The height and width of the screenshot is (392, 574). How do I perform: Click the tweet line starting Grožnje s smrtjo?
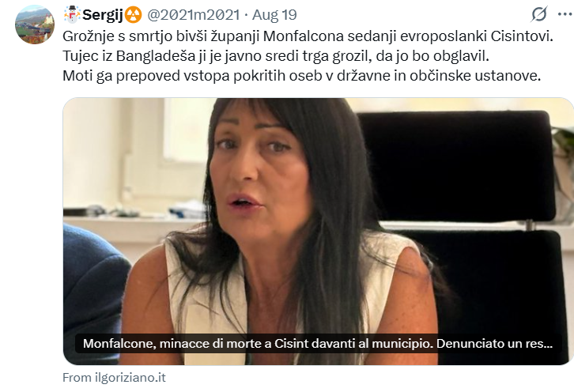click(x=308, y=36)
